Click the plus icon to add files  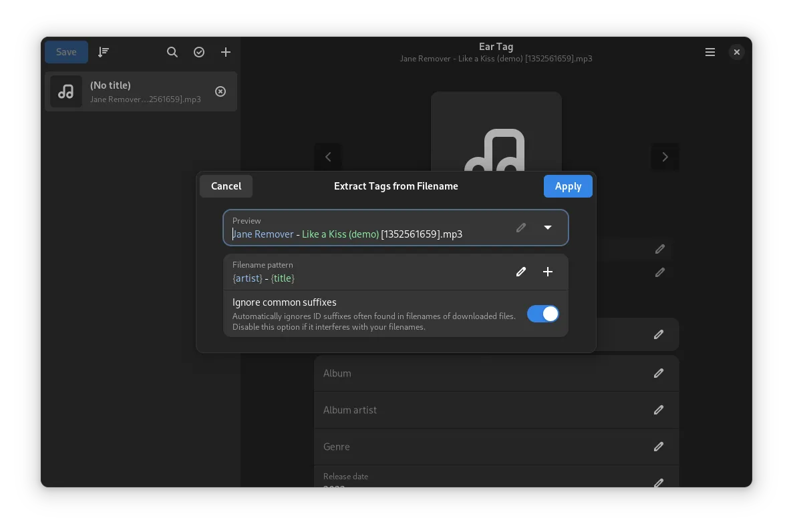pyautogui.click(x=226, y=52)
